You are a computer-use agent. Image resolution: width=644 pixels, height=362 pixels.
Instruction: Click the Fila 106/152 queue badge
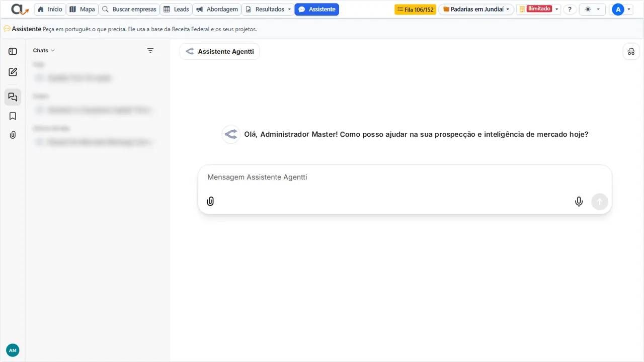tap(415, 10)
